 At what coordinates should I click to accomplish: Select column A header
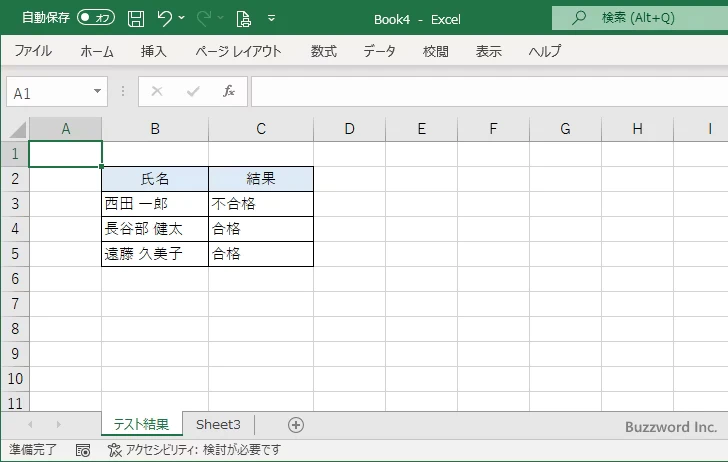click(65, 129)
